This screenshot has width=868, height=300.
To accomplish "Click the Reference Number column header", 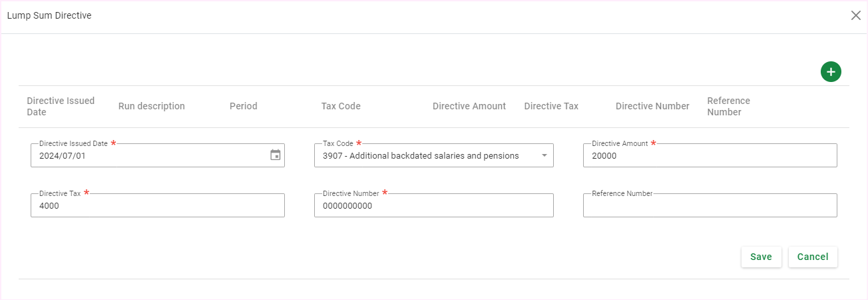I will pyautogui.click(x=728, y=106).
